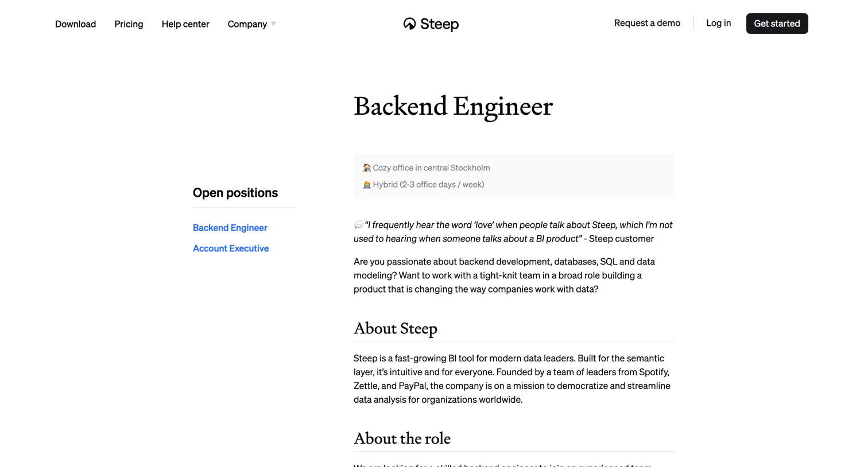The width and height of the screenshot is (868, 467).
Task: Click 'Hybrid (2-3 office days / week)' text
Action: tap(428, 185)
